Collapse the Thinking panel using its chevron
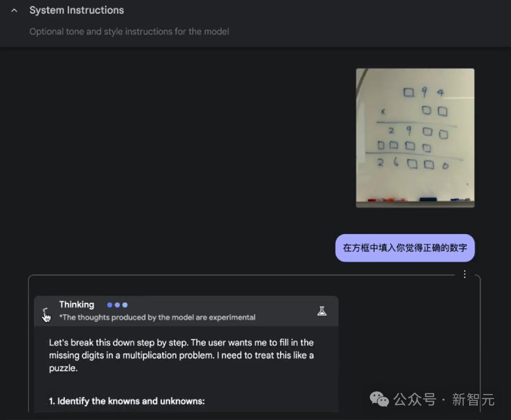This screenshot has width=511, height=420. [x=46, y=311]
